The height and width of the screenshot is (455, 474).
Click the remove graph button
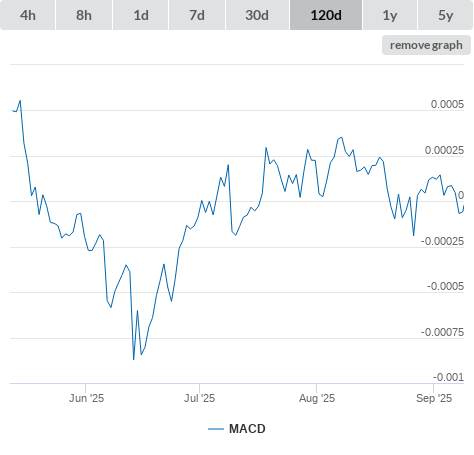(426, 45)
